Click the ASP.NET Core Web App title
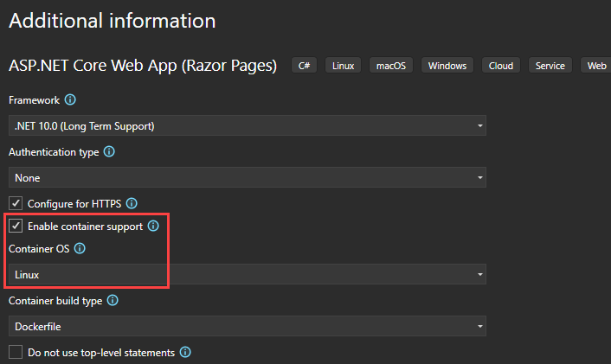Viewport: 611px width, 364px height. click(143, 66)
